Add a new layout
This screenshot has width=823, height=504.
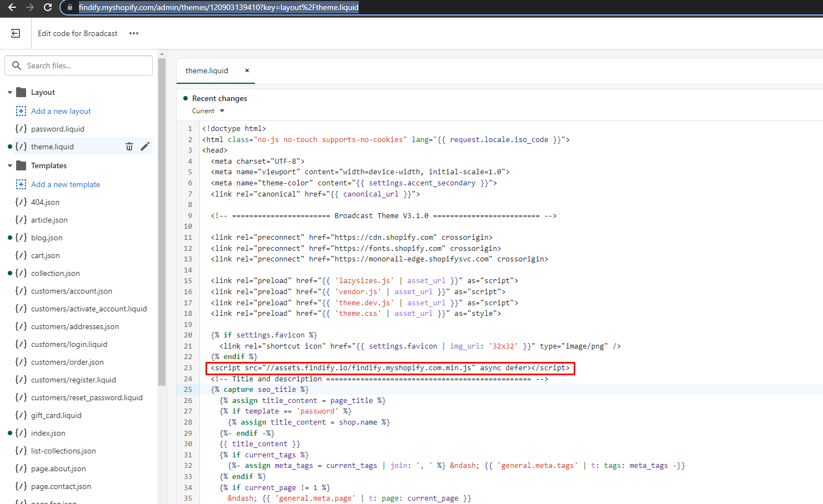point(61,111)
